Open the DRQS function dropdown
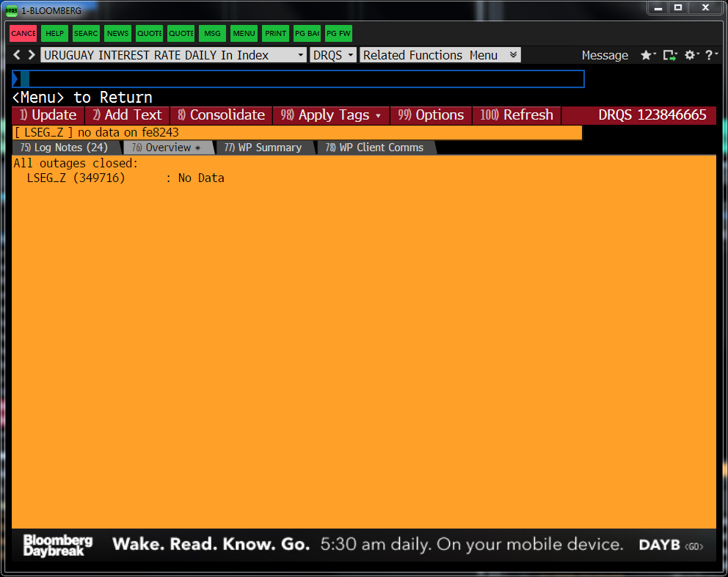The width and height of the screenshot is (728, 577). pyautogui.click(x=333, y=55)
